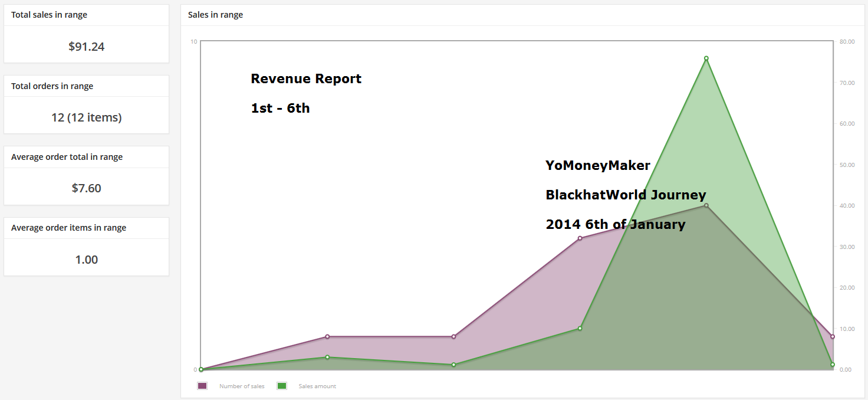Click the 80.00 right axis label

click(x=847, y=42)
